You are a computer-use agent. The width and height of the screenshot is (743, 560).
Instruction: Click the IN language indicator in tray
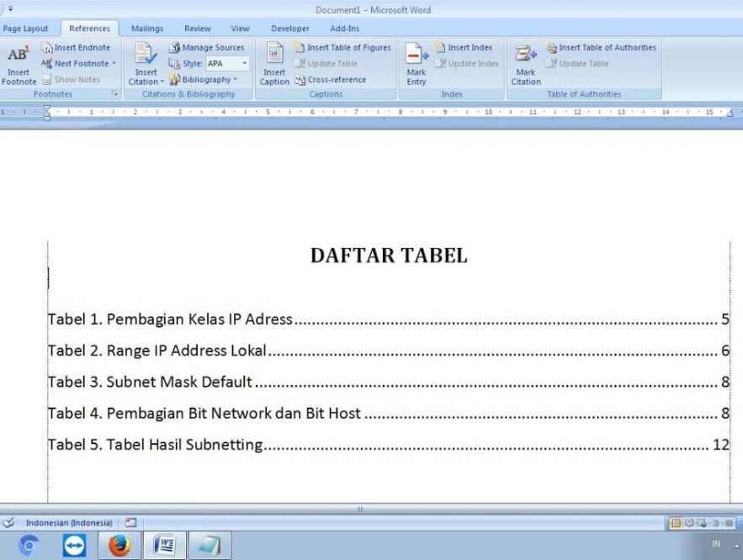[x=716, y=544]
